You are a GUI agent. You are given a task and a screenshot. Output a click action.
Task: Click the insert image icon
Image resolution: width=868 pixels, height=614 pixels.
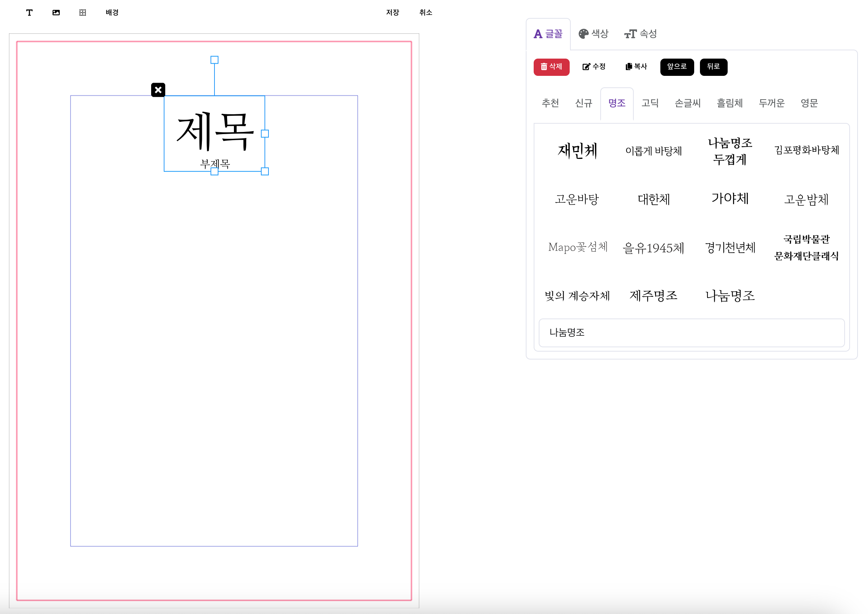(56, 13)
